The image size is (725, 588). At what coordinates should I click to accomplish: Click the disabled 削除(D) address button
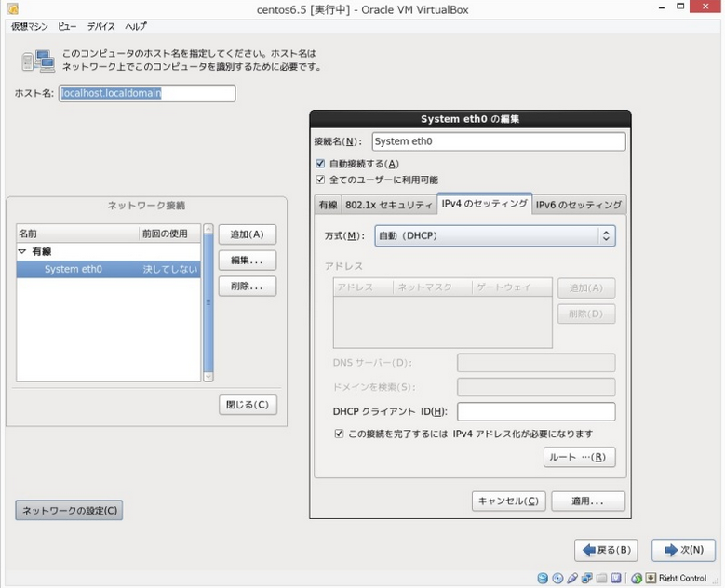point(586,314)
